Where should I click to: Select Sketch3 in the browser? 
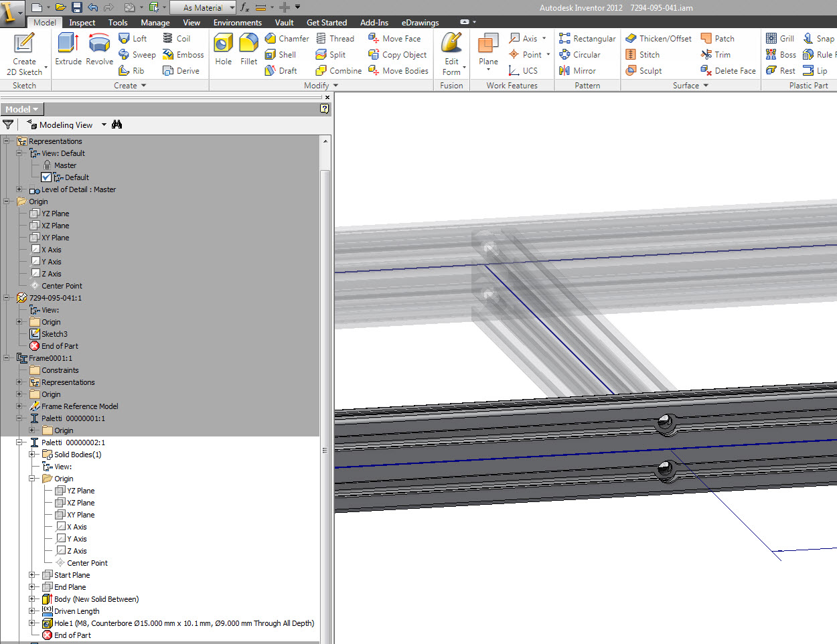(x=54, y=334)
